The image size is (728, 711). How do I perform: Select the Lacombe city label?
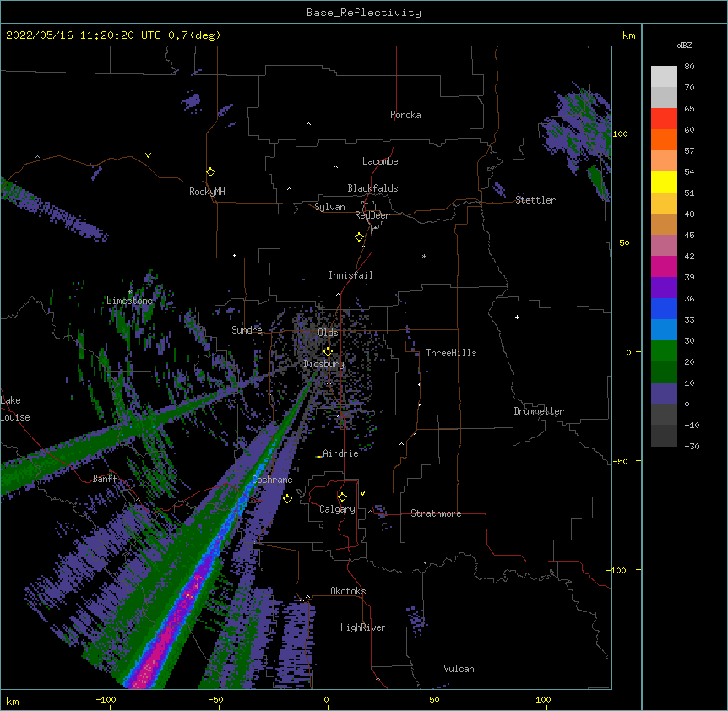coord(380,161)
